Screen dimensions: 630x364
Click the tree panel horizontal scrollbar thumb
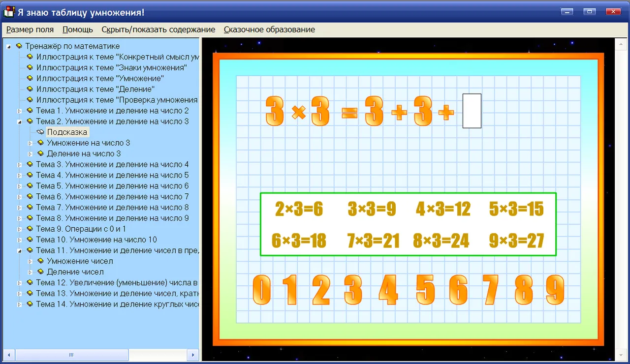tap(72, 355)
